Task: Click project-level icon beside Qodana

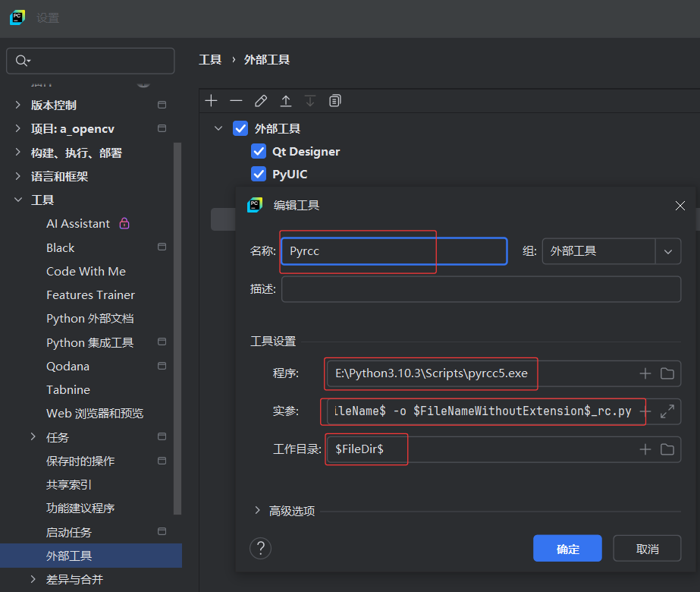Action: point(162,366)
